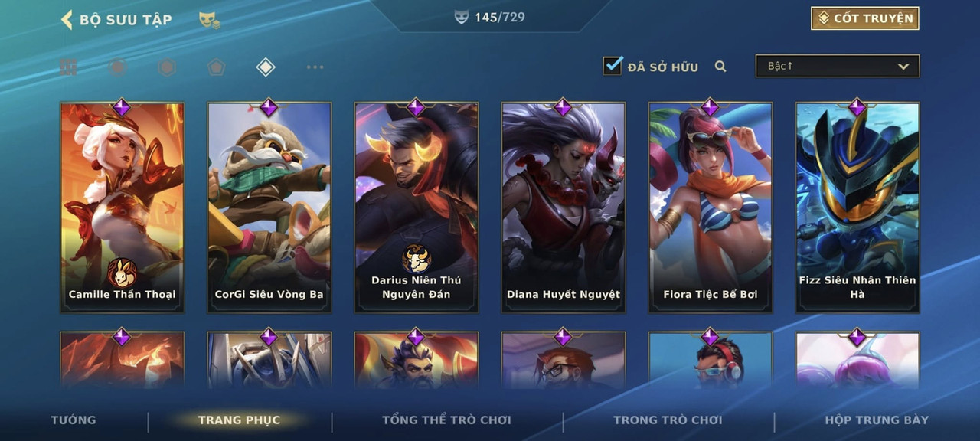
Task: Click the magnifying glass search icon
Action: pos(720,67)
